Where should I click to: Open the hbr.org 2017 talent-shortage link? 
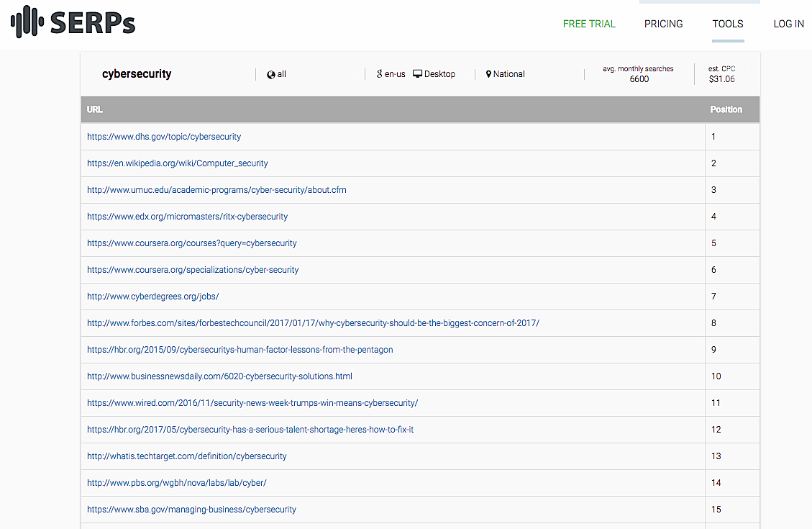[250, 430]
